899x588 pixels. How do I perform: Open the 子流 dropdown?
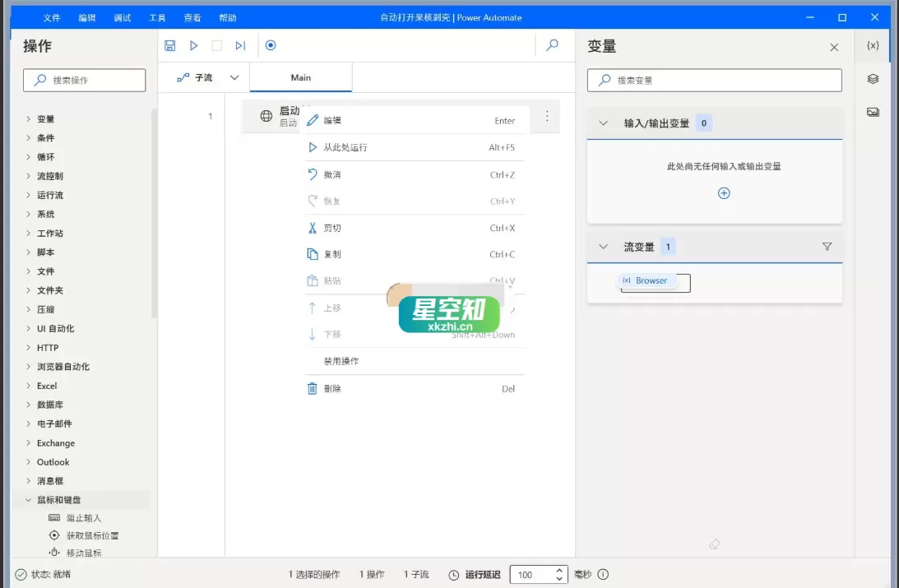coord(234,76)
